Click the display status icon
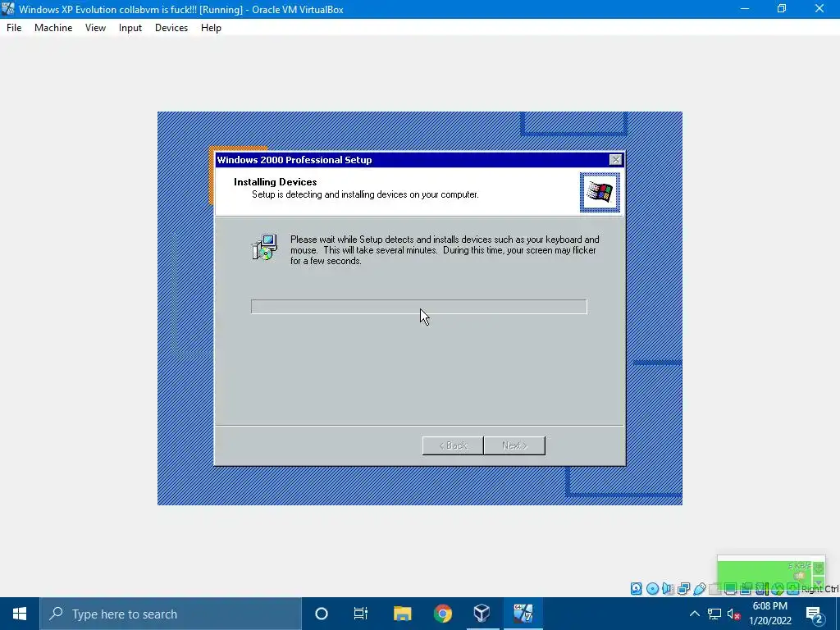 pyautogui.click(x=730, y=589)
